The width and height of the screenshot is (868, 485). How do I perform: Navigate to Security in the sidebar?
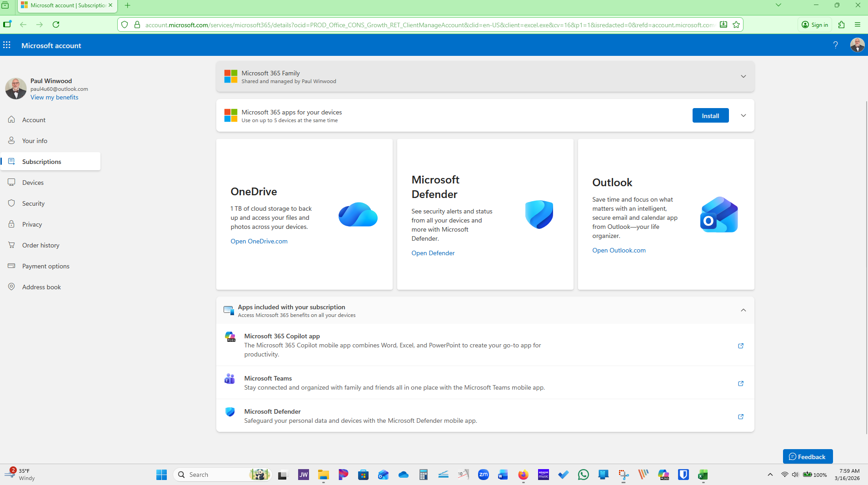click(50, 203)
